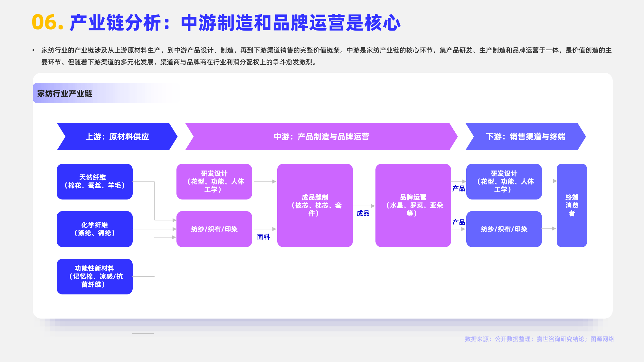Click the 下游：销售渠道与终端 arrow banner
Image resolution: width=644 pixels, height=362 pixels.
525,137
